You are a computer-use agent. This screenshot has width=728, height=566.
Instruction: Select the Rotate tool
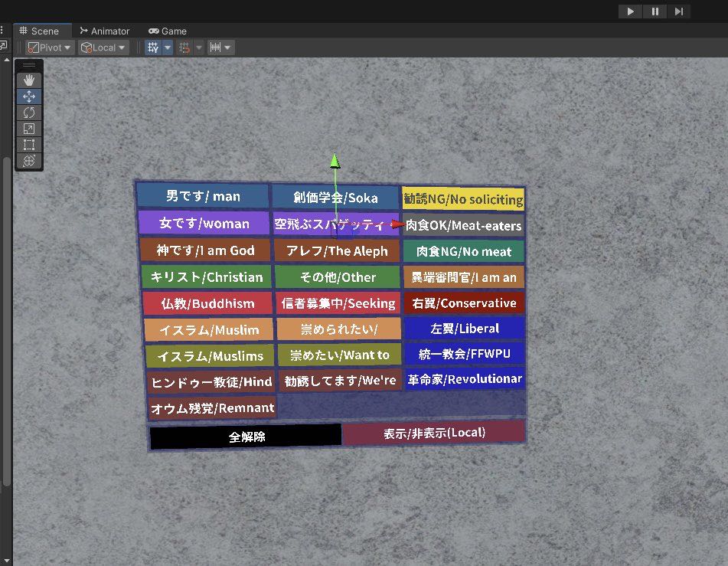pos(29,113)
